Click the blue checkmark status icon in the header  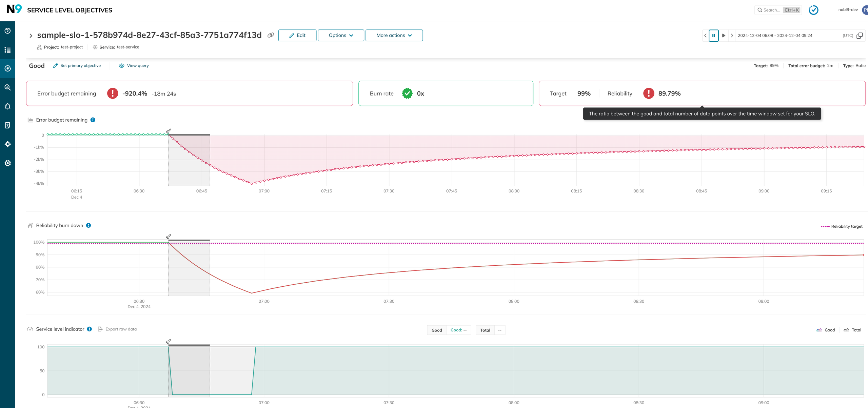click(813, 10)
